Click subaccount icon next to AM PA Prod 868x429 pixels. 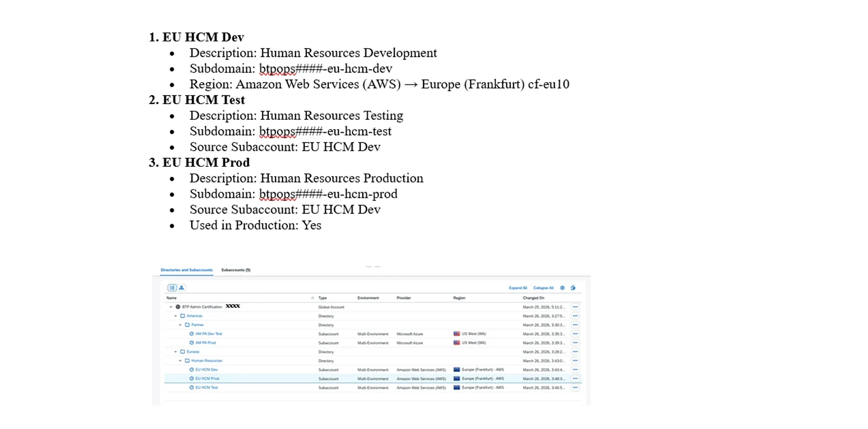pos(192,343)
